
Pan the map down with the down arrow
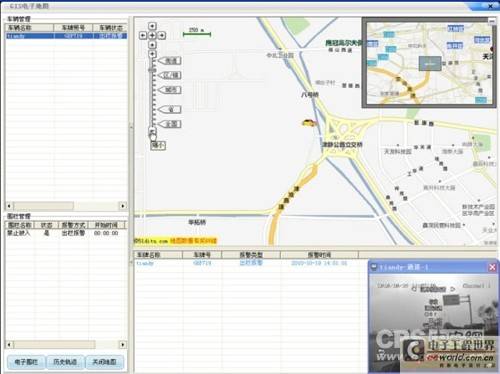(152, 44)
